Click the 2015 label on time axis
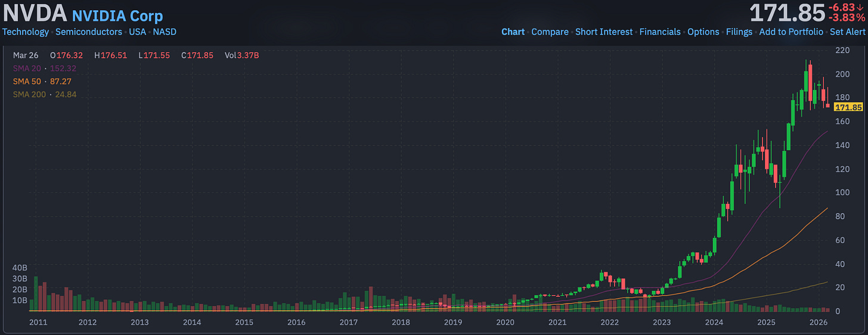 [244, 322]
